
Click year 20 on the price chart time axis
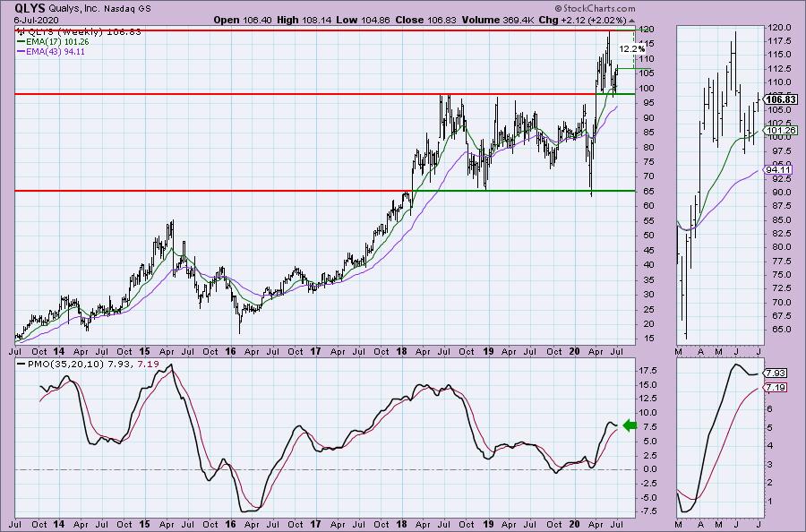574,352
